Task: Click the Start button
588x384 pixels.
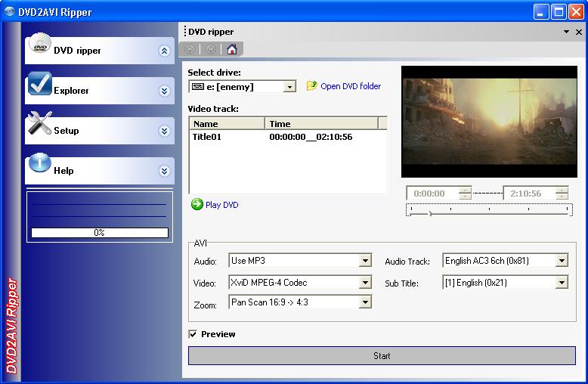Action: point(382,355)
